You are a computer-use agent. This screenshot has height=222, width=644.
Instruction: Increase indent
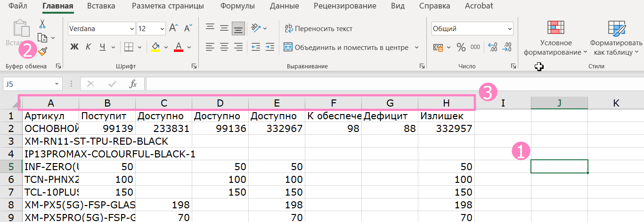click(269, 47)
